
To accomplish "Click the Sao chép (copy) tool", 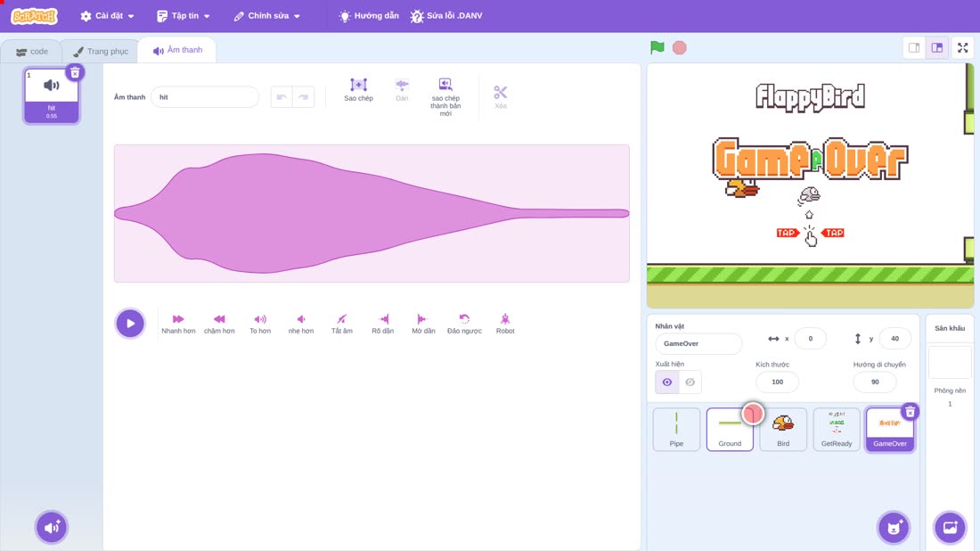I will [358, 89].
